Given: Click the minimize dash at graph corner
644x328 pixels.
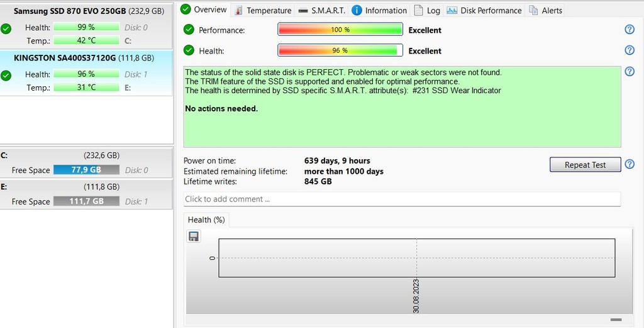Looking at the screenshot, I should pyautogui.click(x=616, y=319).
